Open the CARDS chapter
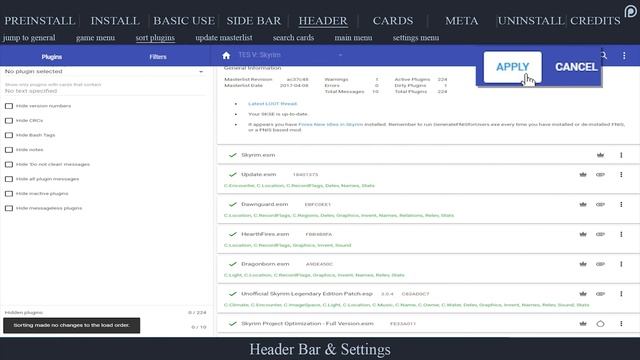 [393, 20]
